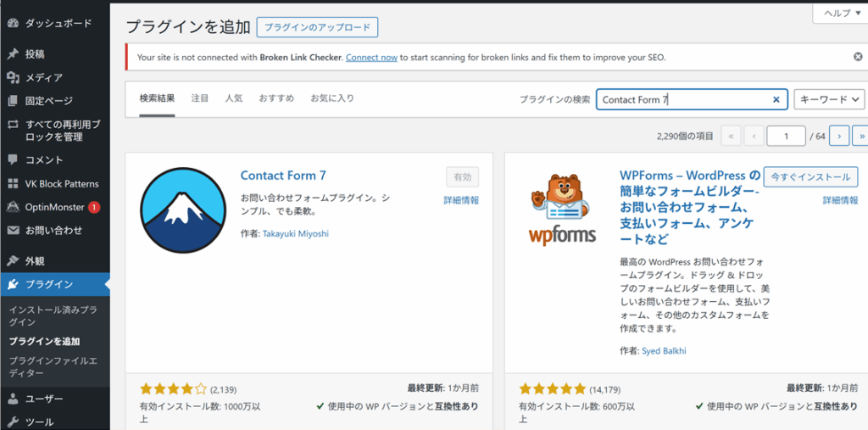Open the キーワード search type dropdown

pyautogui.click(x=829, y=100)
